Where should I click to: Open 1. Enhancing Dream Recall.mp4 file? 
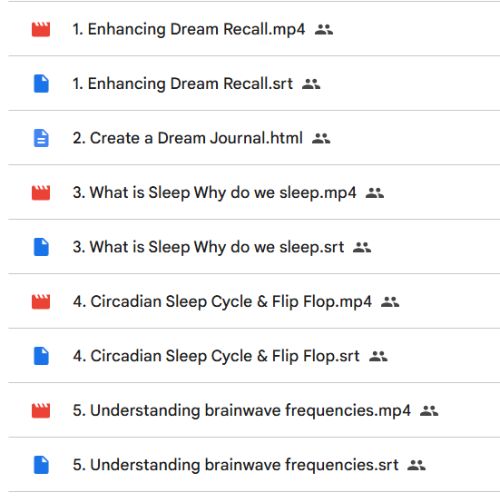(x=189, y=29)
